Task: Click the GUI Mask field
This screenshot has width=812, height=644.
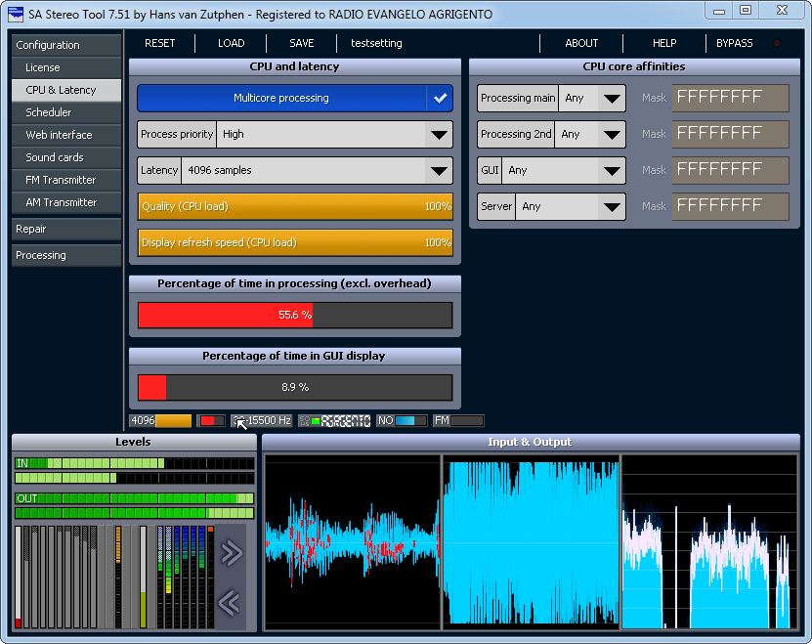Action: [x=731, y=170]
